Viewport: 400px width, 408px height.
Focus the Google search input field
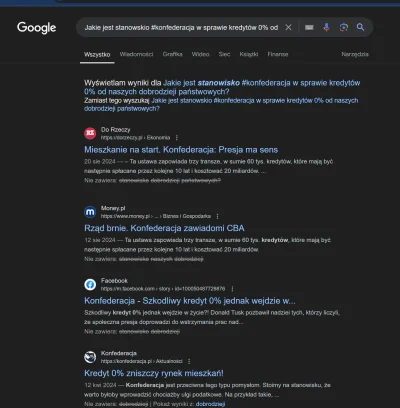(x=181, y=27)
